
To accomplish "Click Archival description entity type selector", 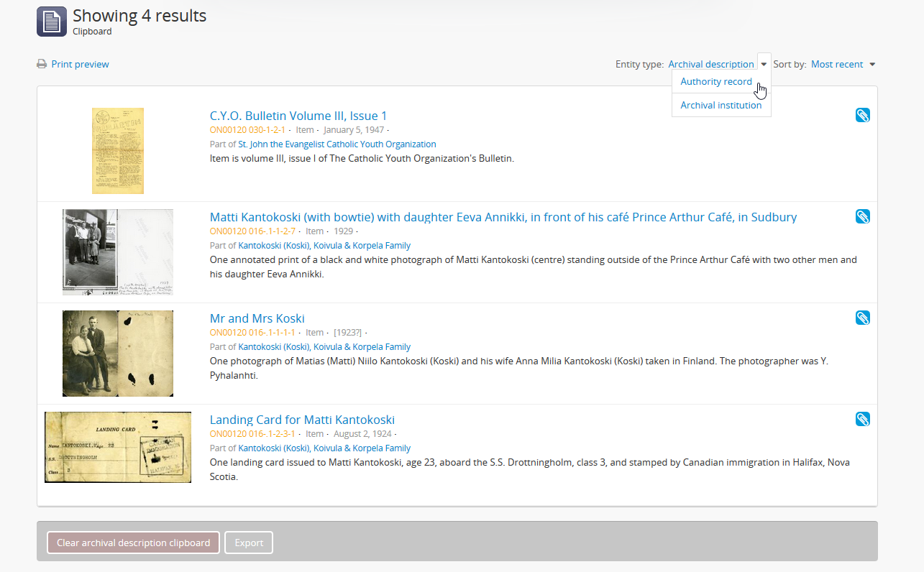I will (710, 64).
